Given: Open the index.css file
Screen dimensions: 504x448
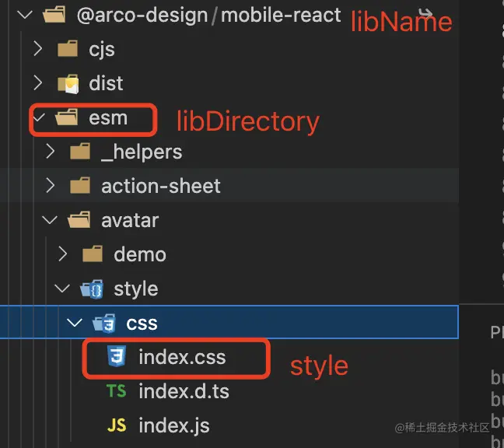Looking at the screenshot, I should pyautogui.click(x=182, y=357).
